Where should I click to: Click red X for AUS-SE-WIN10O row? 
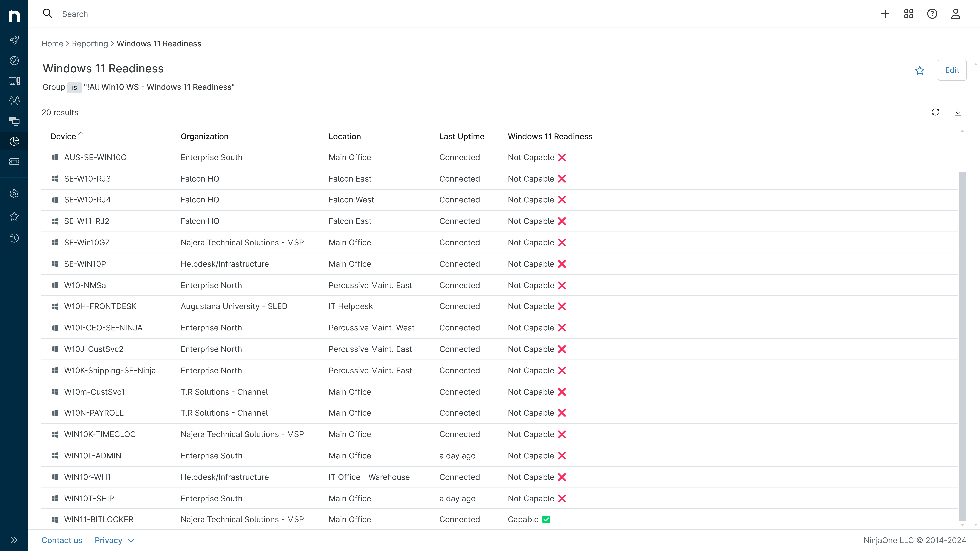pyautogui.click(x=562, y=157)
